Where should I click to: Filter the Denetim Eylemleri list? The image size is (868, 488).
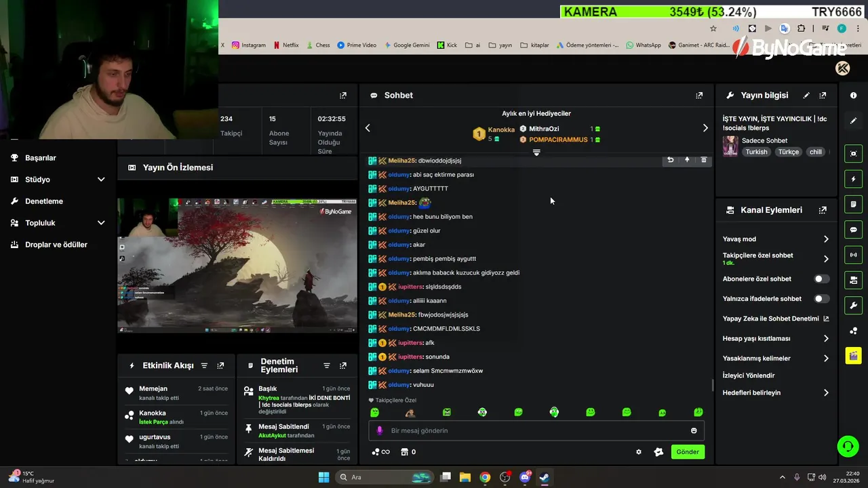point(327,365)
